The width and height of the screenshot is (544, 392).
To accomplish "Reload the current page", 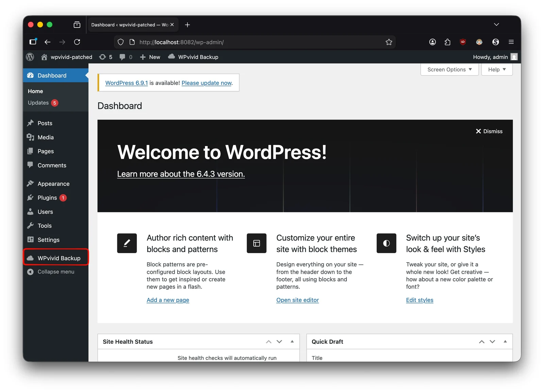I will 77,42.
